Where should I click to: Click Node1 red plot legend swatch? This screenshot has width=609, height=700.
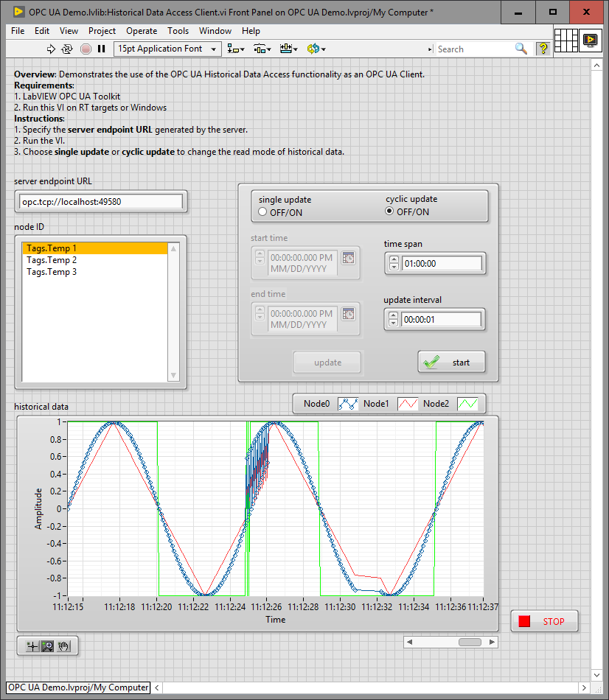point(408,404)
